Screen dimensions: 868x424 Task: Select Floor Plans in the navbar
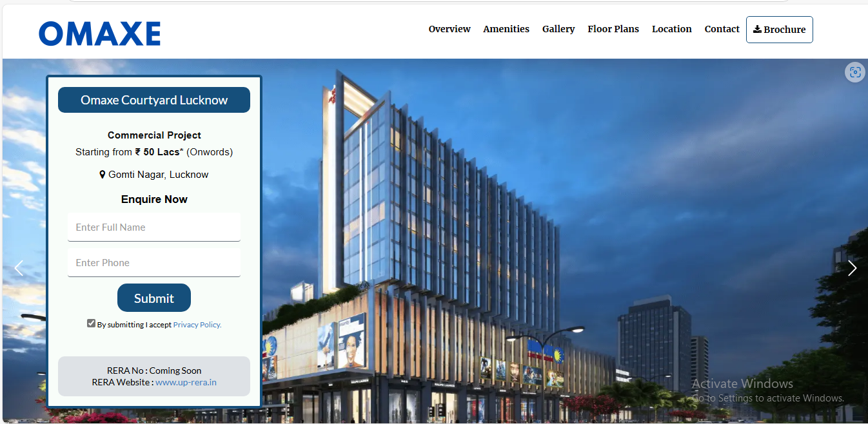[x=613, y=29]
